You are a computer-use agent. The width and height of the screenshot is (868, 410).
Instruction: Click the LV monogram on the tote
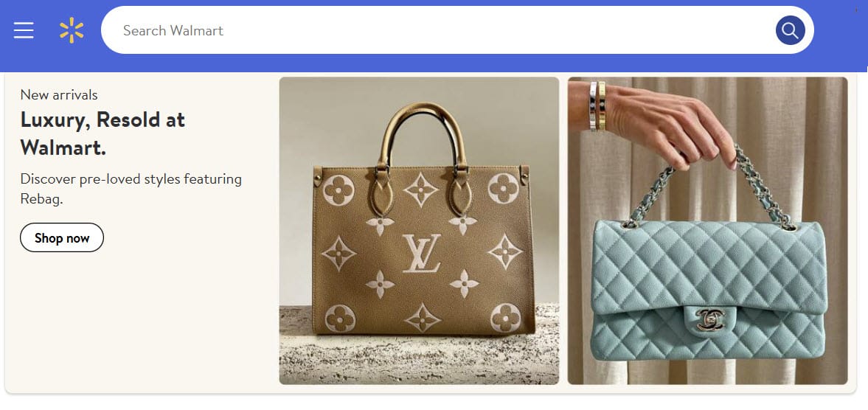click(x=421, y=253)
